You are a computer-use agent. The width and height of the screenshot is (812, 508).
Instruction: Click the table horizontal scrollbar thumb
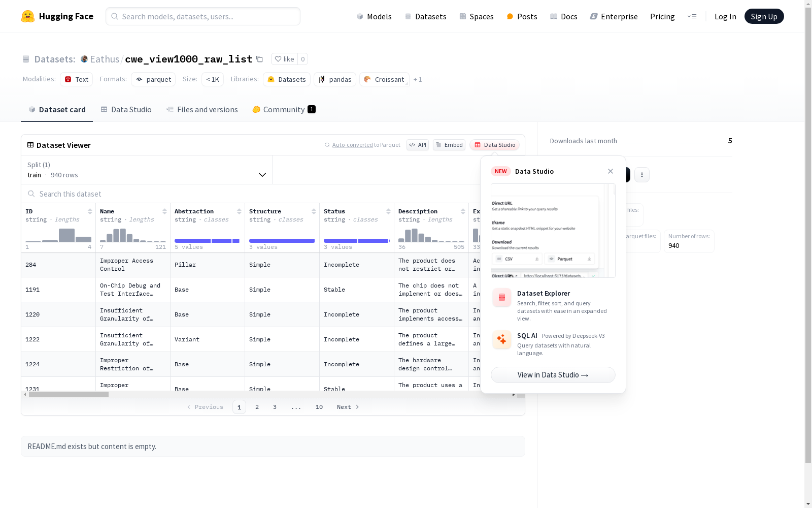click(x=69, y=394)
